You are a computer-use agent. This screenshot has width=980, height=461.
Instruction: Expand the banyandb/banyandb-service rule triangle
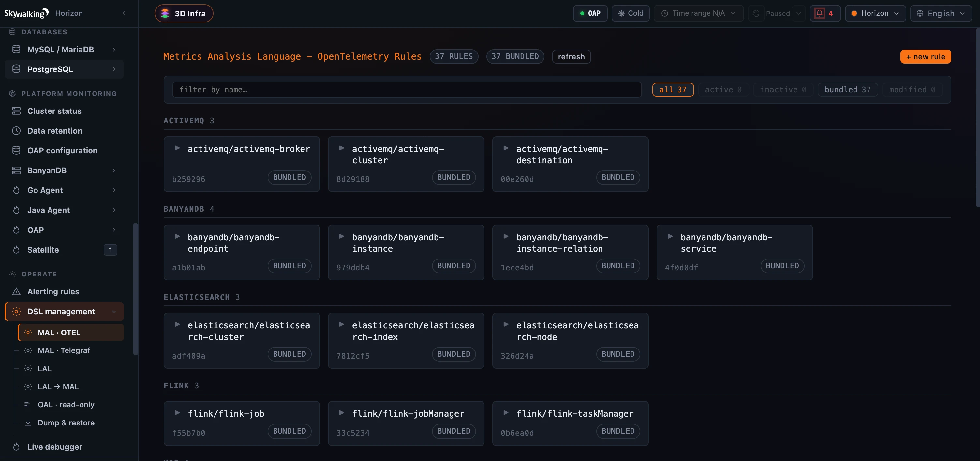670,236
